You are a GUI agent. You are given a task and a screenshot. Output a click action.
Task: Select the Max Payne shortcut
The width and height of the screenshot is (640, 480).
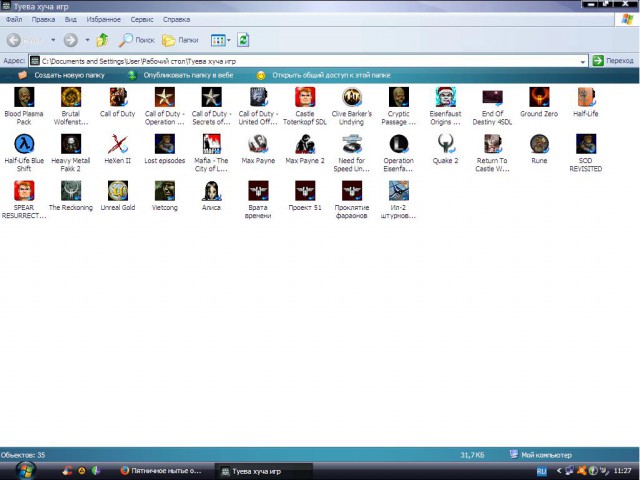click(x=258, y=144)
